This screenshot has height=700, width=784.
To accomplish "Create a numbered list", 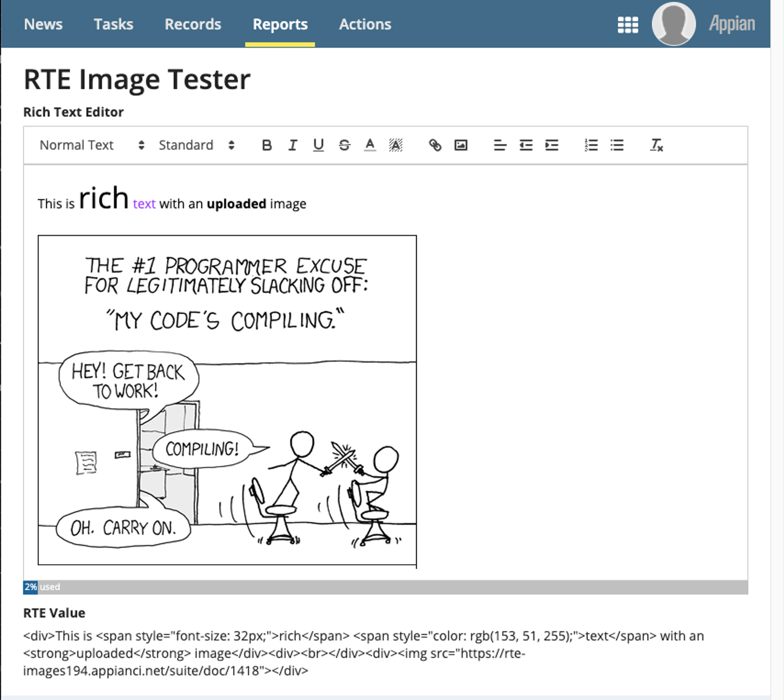I will [591, 145].
